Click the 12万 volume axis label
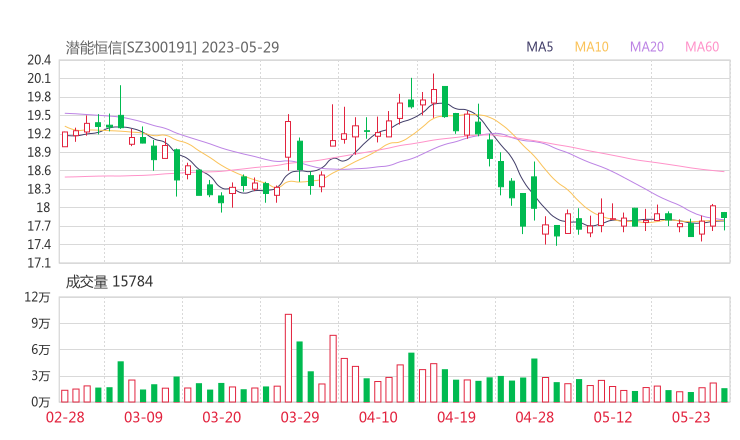Image resolution: width=740 pixels, height=440 pixels. pyautogui.click(x=38, y=297)
